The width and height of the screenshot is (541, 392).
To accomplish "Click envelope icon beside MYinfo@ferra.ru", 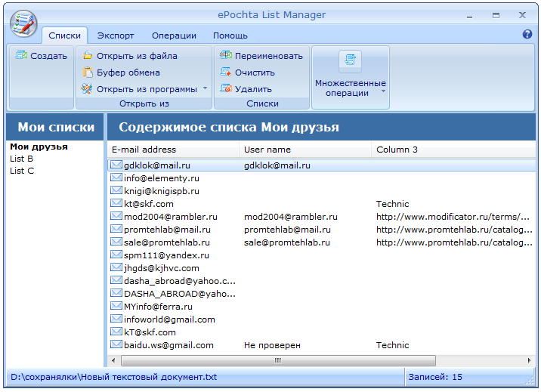I will coord(116,306).
